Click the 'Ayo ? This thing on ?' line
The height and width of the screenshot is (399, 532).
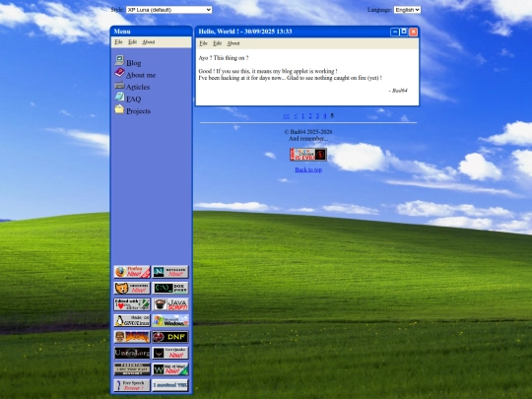(224, 58)
